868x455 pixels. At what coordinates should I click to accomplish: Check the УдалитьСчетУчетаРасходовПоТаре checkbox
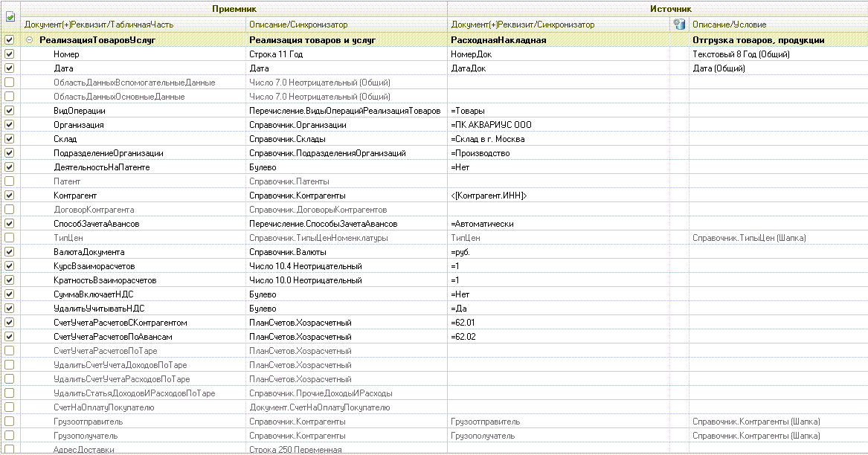click(10, 378)
